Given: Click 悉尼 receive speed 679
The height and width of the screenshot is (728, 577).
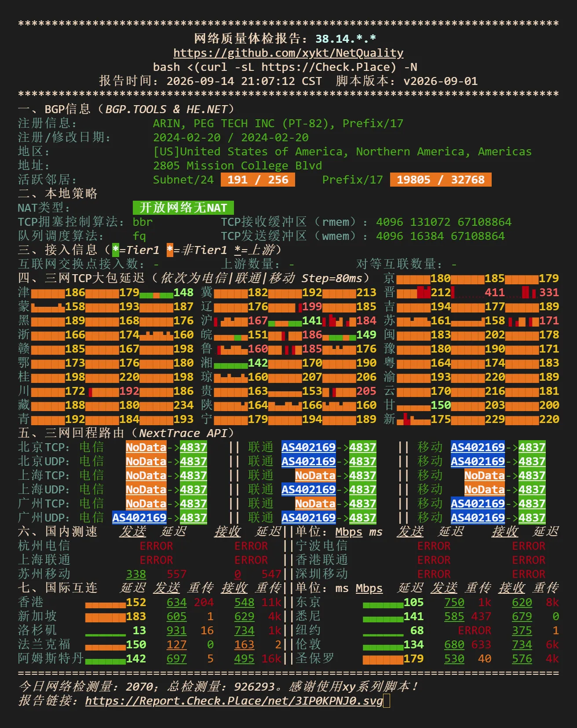Looking at the screenshot, I should 522,616.
